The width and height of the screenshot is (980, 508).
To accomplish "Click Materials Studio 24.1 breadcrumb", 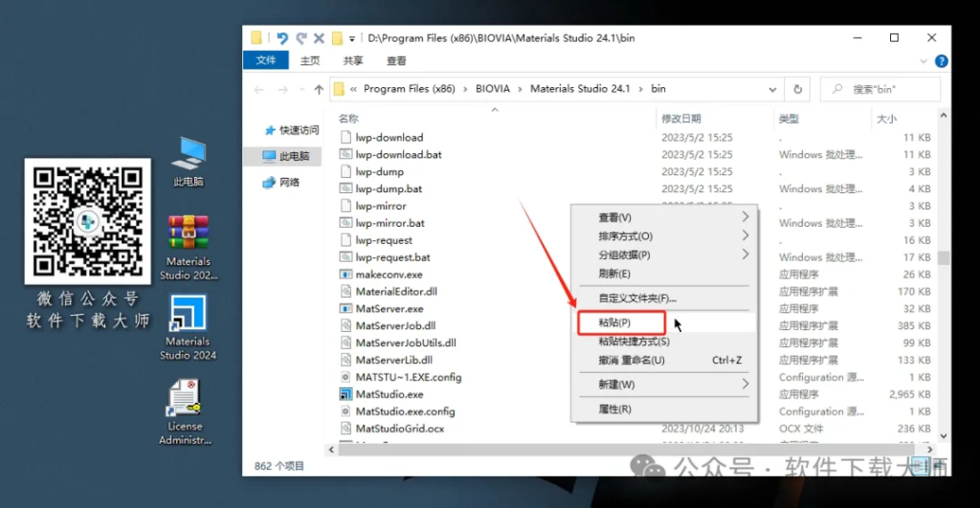I will pos(580,89).
